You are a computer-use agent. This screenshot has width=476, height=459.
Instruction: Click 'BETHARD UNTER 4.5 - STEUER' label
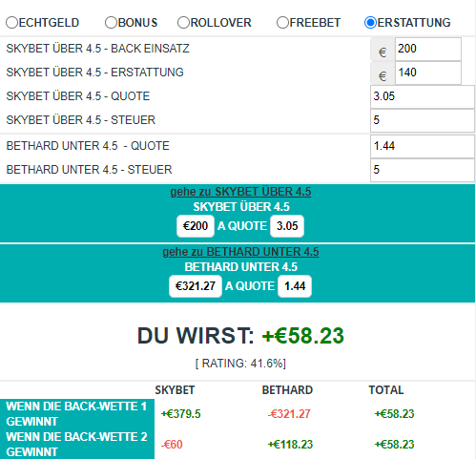pos(89,170)
